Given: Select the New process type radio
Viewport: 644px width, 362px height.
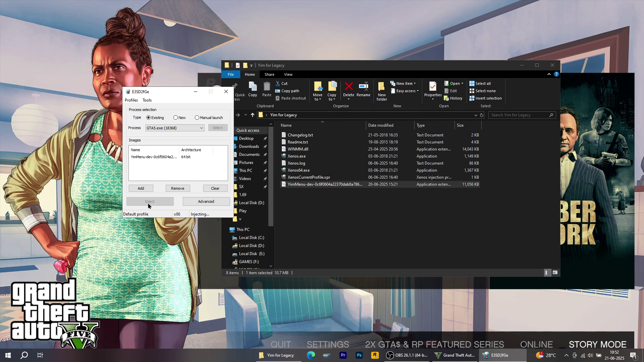Looking at the screenshot, I should pyautogui.click(x=175, y=118).
